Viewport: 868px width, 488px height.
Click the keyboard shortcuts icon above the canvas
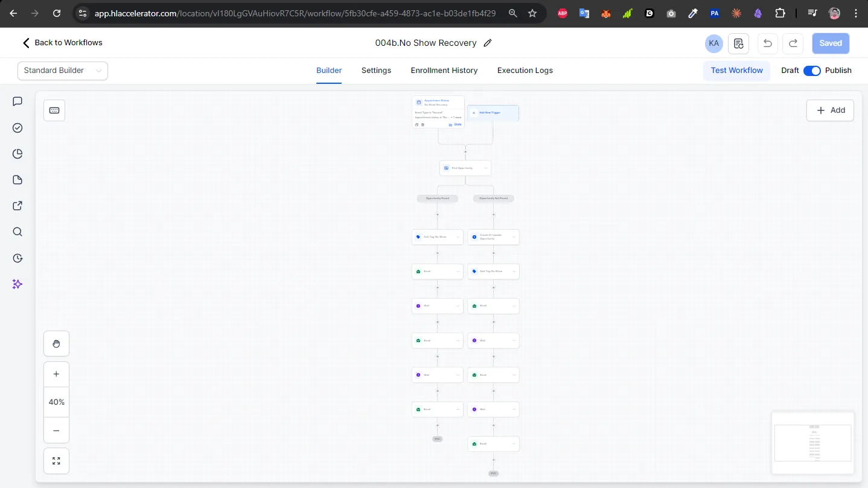[x=54, y=110]
